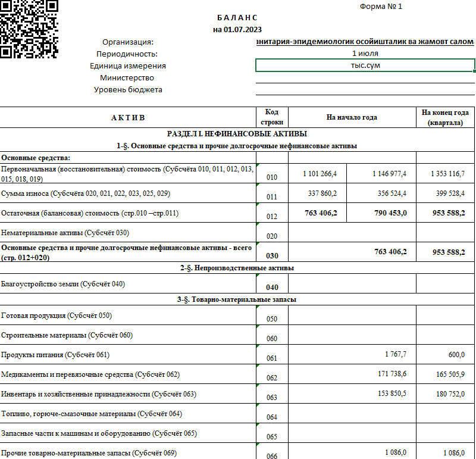Click the date 'на 01.07.2023'

[237, 29]
